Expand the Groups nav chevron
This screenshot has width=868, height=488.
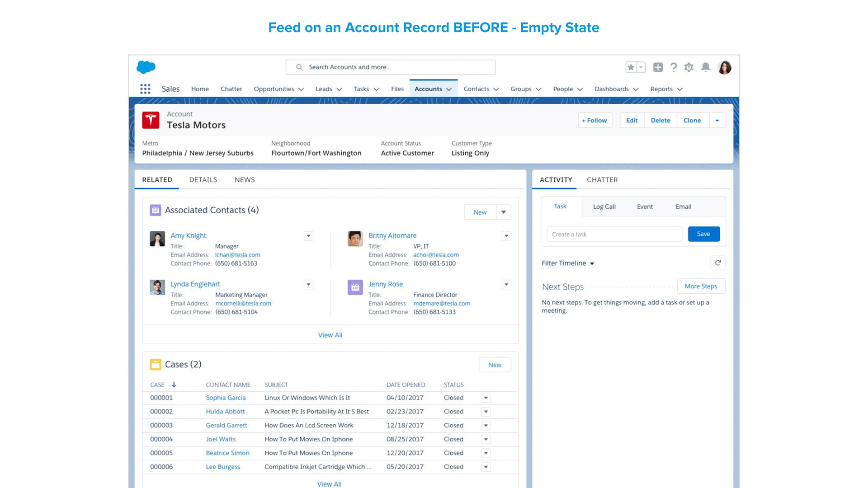[x=538, y=89]
